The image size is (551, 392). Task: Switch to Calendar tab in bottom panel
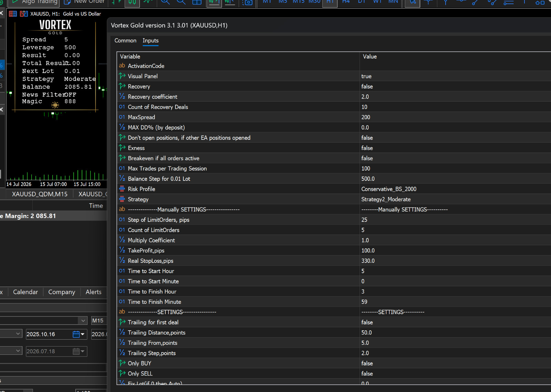25,292
